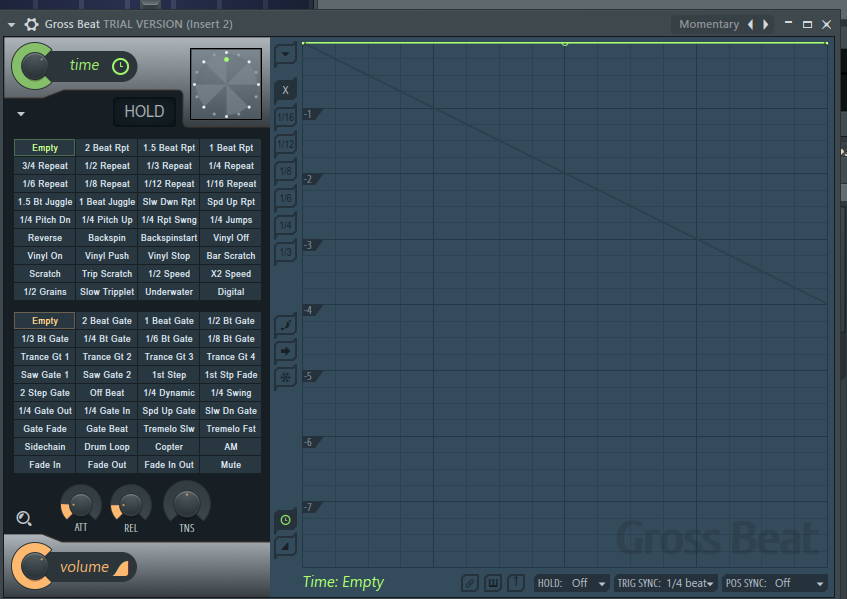
Task: Open envelope options arrow above the X button
Action: pyautogui.click(x=286, y=53)
